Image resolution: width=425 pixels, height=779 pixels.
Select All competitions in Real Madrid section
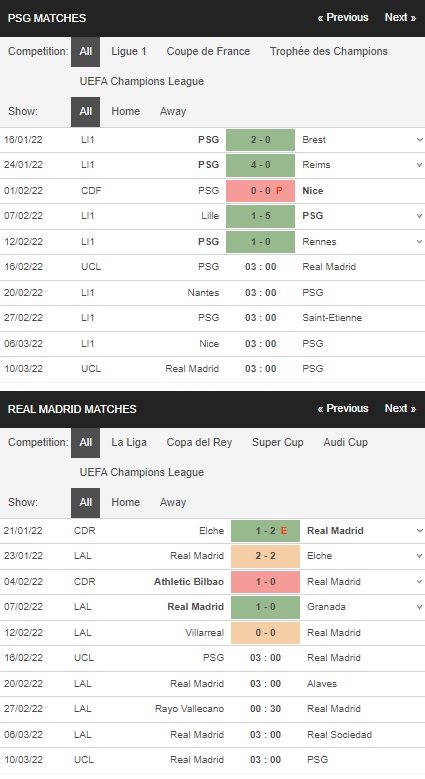point(85,442)
